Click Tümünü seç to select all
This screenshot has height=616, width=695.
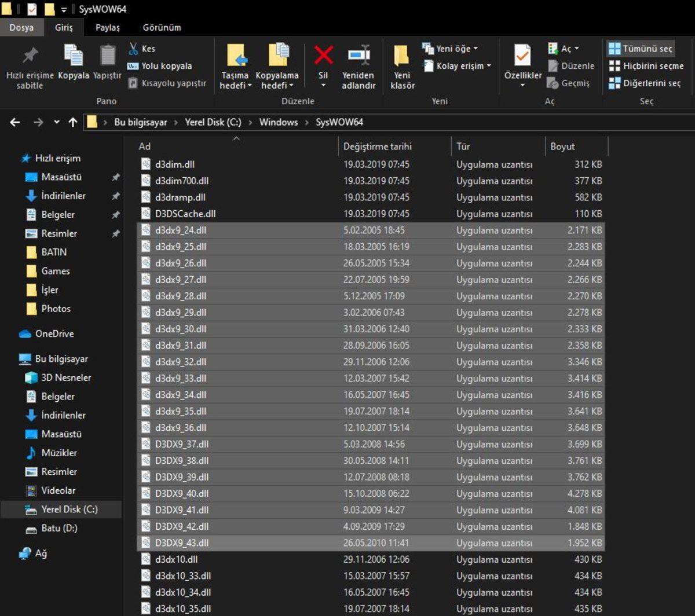[641, 49]
